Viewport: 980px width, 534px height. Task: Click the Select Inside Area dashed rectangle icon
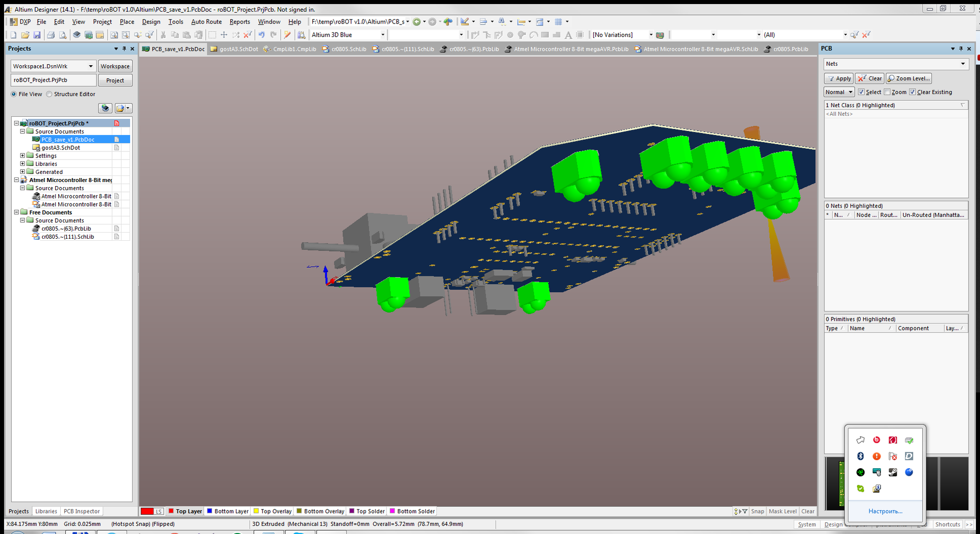pyautogui.click(x=212, y=35)
